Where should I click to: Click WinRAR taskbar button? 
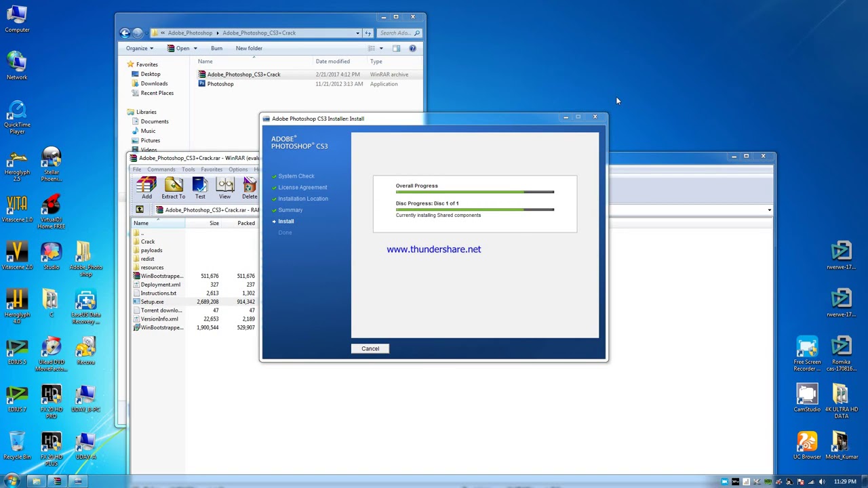[x=57, y=481]
